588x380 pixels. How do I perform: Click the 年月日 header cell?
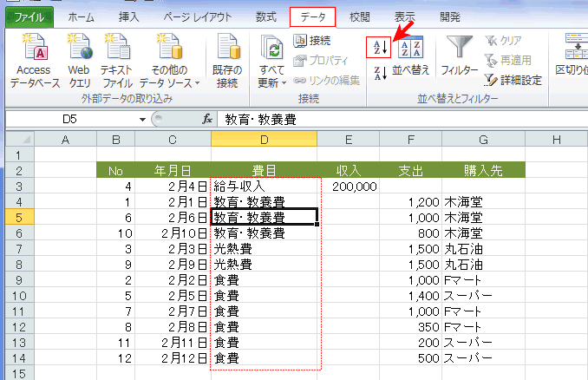pyautogui.click(x=173, y=171)
